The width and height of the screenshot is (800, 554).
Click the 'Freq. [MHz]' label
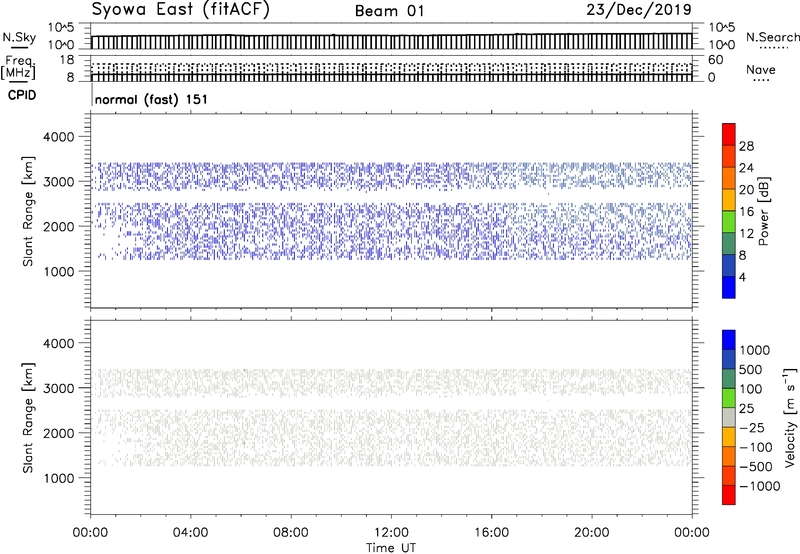tap(19, 67)
